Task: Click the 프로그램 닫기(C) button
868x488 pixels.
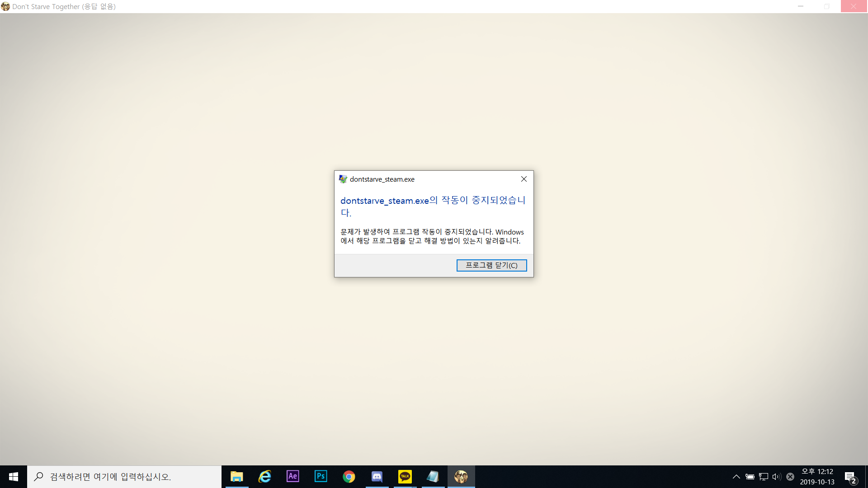Action: 491,265
